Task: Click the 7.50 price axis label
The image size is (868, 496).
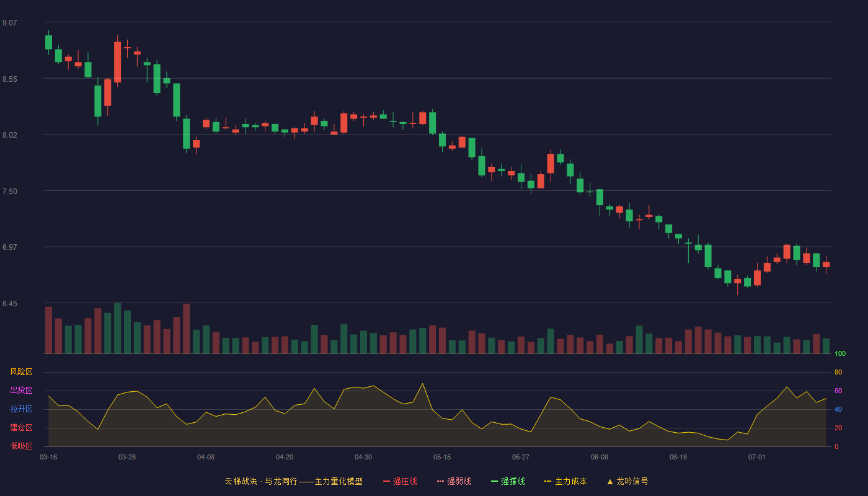Action: pos(10,192)
